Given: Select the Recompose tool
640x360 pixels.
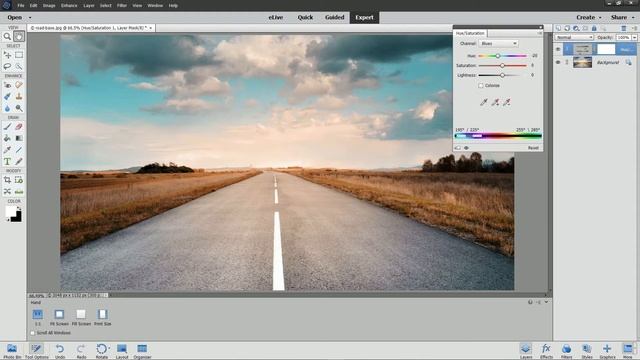Looking at the screenshot, I should pos(19,180).
